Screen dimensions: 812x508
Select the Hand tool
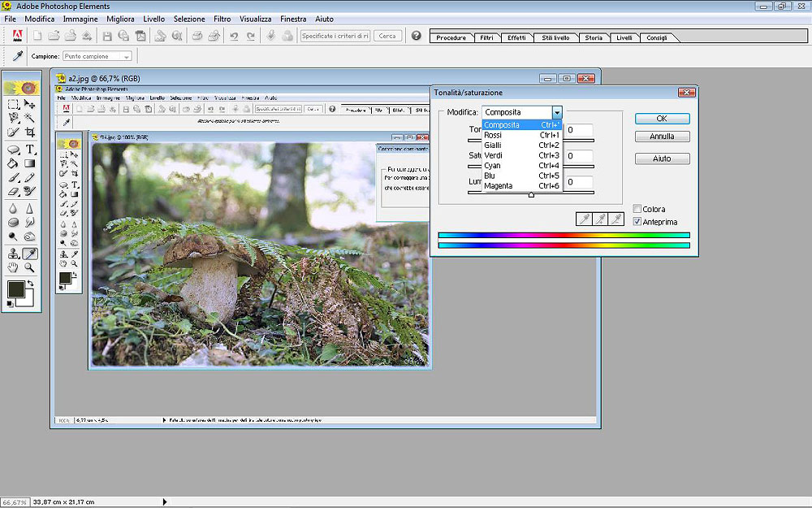[x=14, y=267]
